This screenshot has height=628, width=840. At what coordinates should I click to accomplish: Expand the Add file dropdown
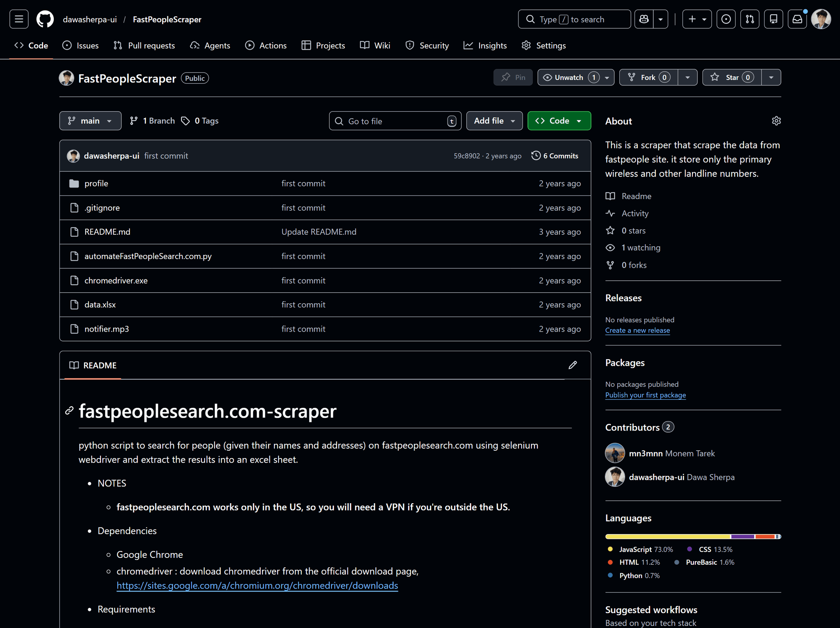(494, 121)
